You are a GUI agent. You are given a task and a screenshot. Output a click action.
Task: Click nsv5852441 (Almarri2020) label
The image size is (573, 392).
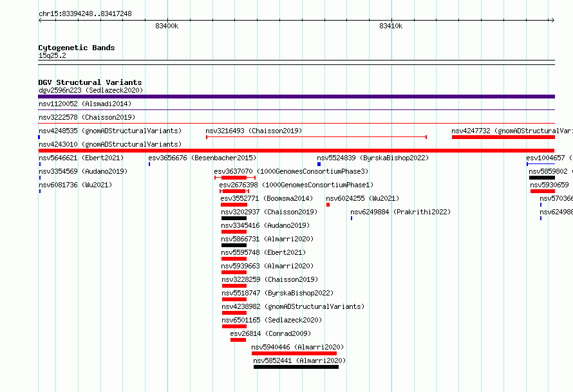click(299, 360)
